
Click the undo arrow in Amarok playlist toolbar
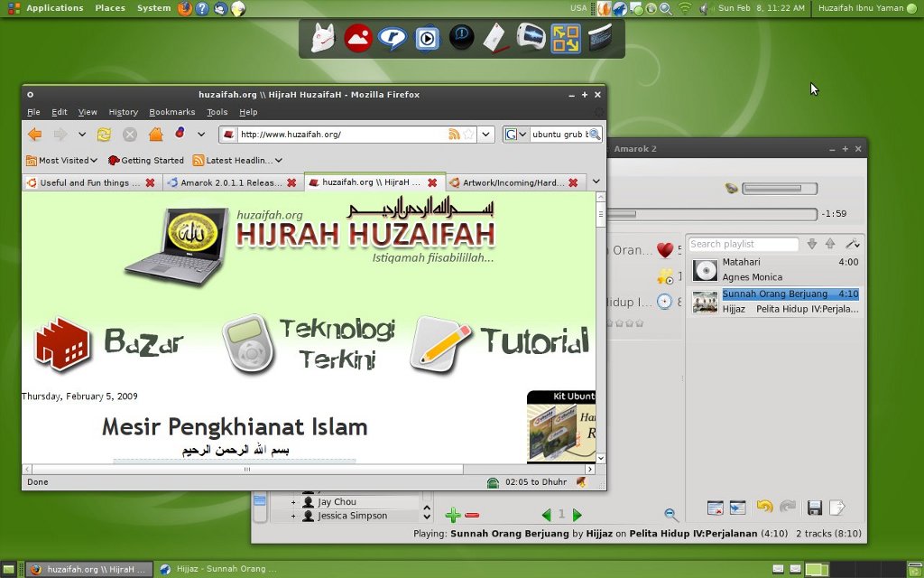click(764, 507)
